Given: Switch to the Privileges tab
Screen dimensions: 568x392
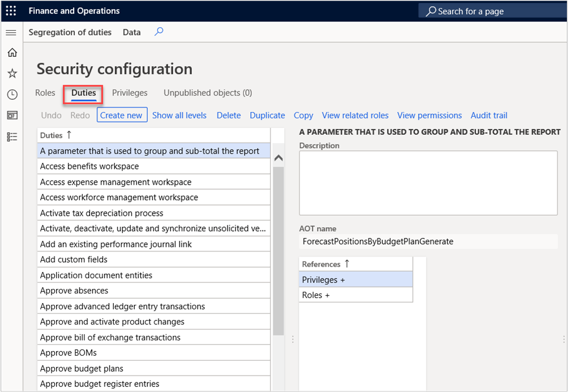Looking at the screenshot, I should coord(130,92).
